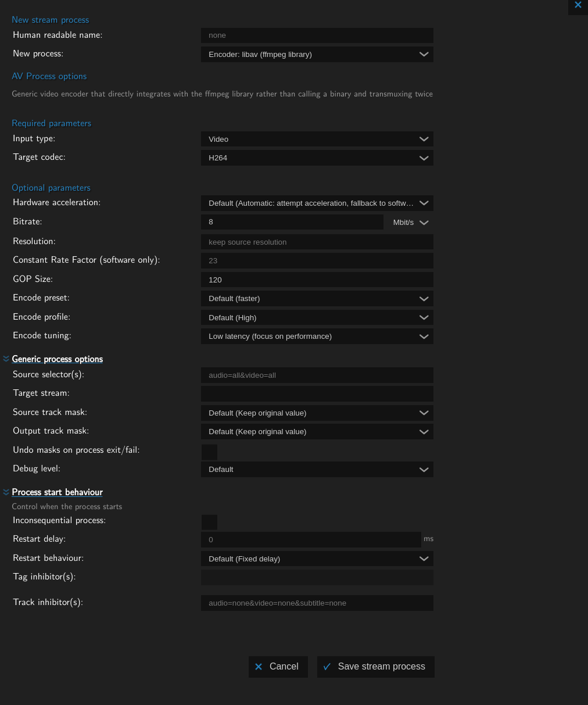This screenshot has width=588, height=705.
Task: Tick the Inconsequential process checkbox
Action: (209, 522)
